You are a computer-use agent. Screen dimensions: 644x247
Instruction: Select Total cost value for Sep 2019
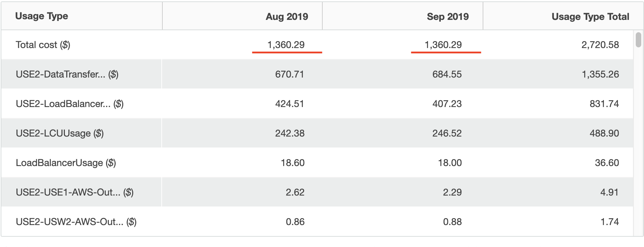pos(443,45)
